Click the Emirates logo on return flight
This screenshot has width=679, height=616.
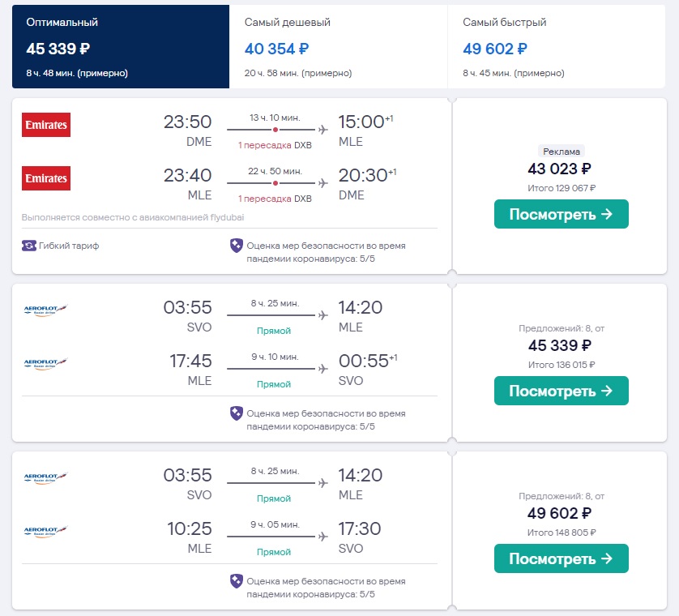[x=46, y=178]
